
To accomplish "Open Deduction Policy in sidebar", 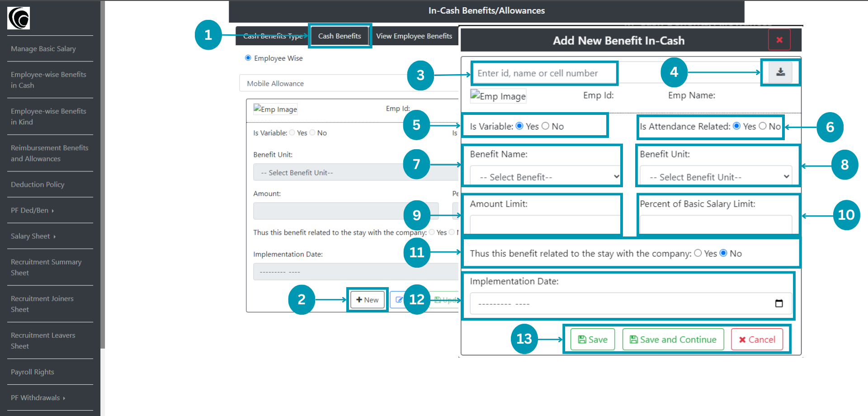I will (x=38, y=184).
